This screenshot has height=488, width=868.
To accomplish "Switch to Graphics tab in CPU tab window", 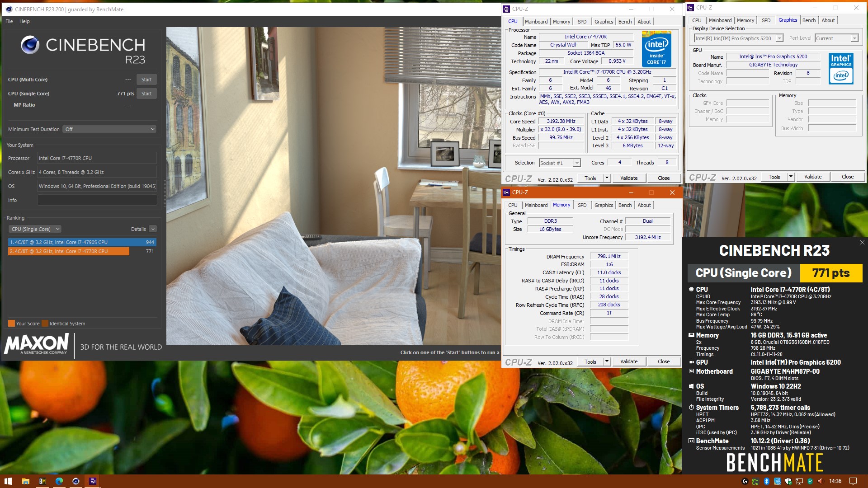I will click(x=604, y=22).
